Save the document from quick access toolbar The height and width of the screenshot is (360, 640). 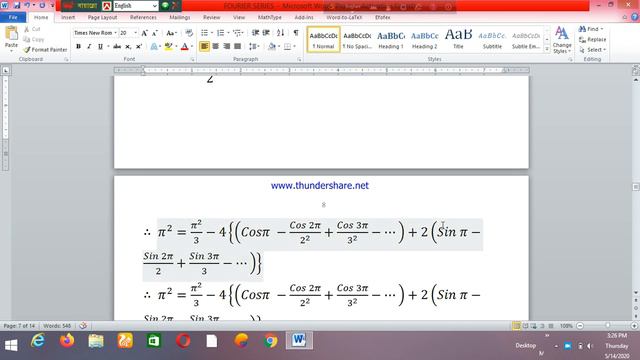(17, 5)
